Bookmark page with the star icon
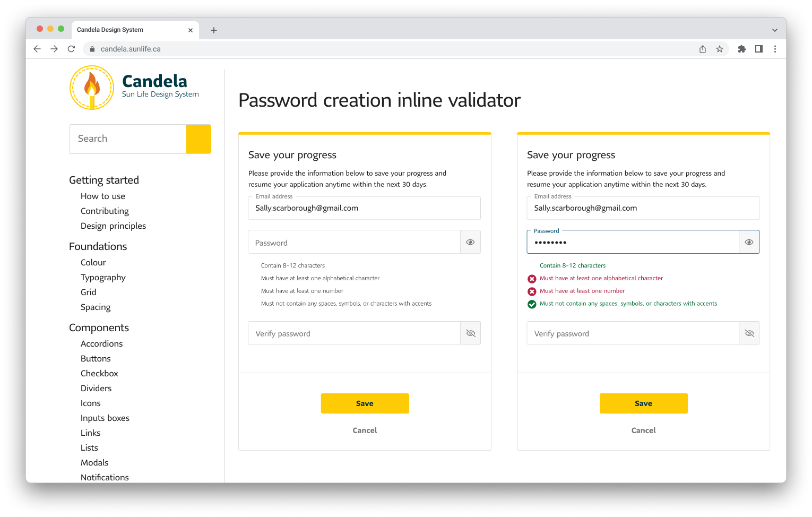Viewport: 812px width, 517px height. coord(720,49)
